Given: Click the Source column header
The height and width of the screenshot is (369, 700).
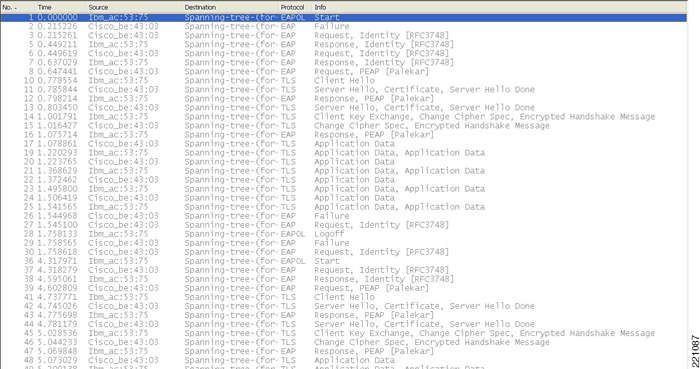Looking at the screenshot, I should click(x=134, y=7).
